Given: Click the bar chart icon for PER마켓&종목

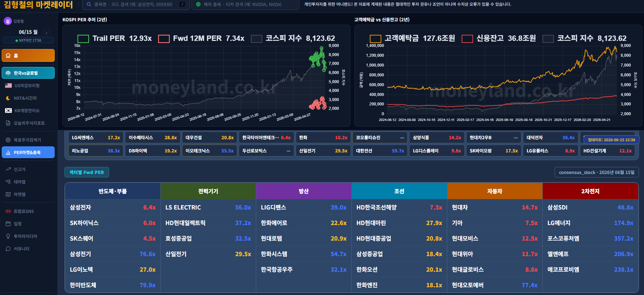Looking at the screenshot, I should click(8, 152).
